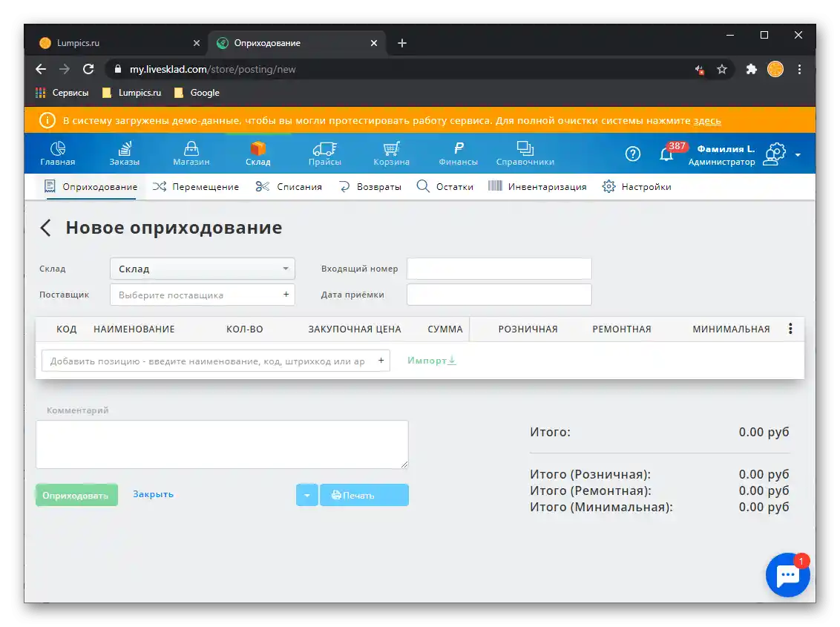The image size is (840, 627).
Task: Open the help question mark icon
Action: point(632,154)
